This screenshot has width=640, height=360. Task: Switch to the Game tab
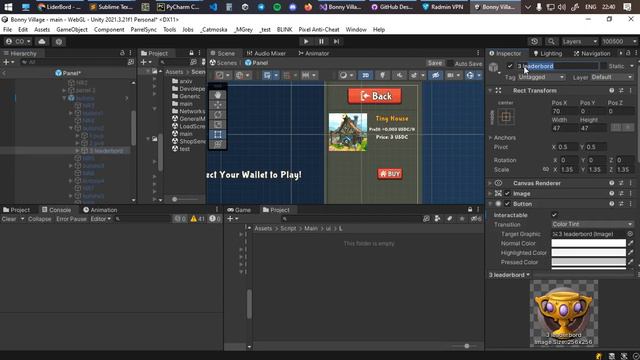(239, 210)
